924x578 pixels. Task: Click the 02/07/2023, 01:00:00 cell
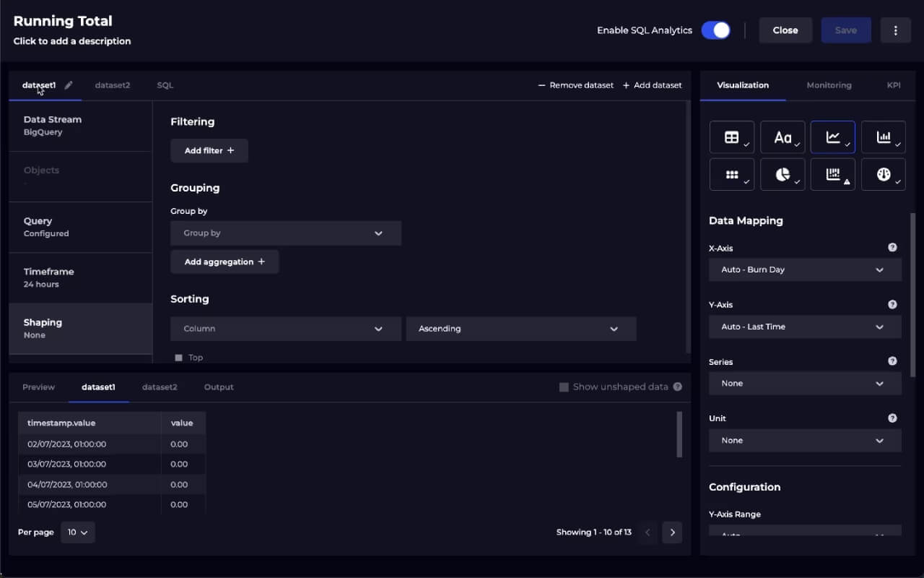(x=90, y=444)
